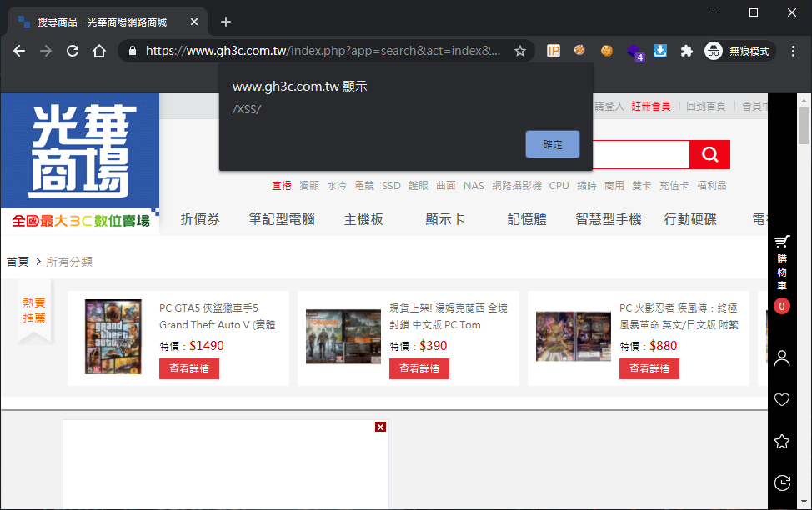Open the IP extension icon
812x510 pixels.
pos(553,51)
